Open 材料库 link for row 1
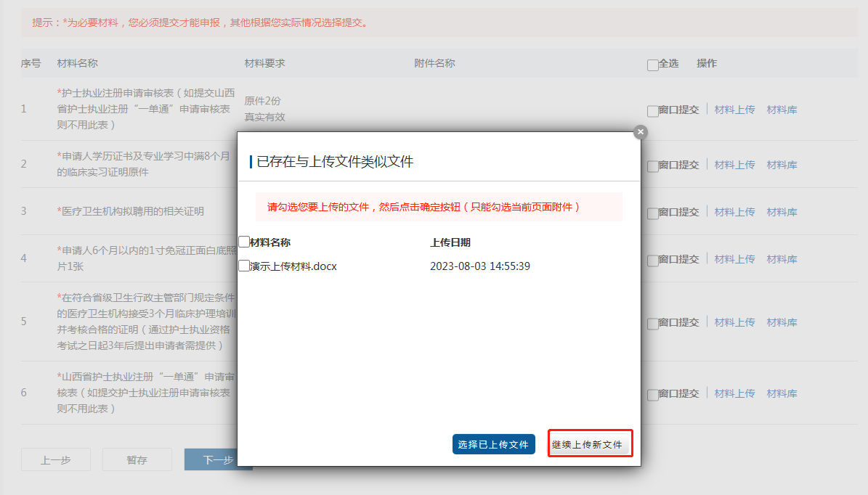Viewport: 868px width, 495px height. click(782, 110)
